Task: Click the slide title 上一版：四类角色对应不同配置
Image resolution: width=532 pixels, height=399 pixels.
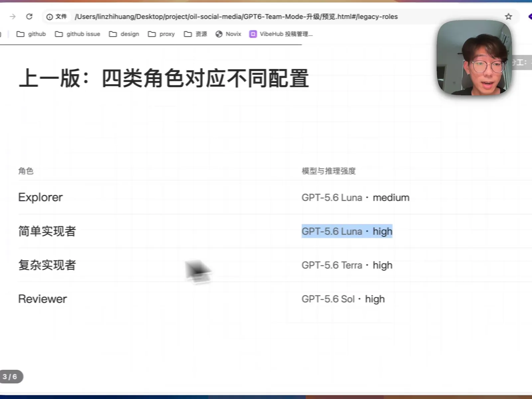Action: (x=164, y=78)
